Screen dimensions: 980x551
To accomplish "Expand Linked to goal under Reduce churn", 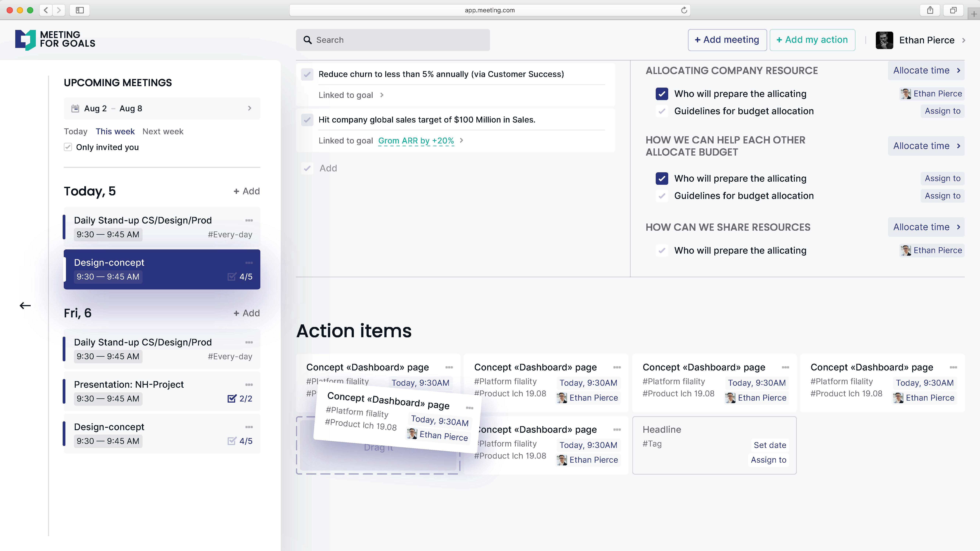I will coord(382,95).
